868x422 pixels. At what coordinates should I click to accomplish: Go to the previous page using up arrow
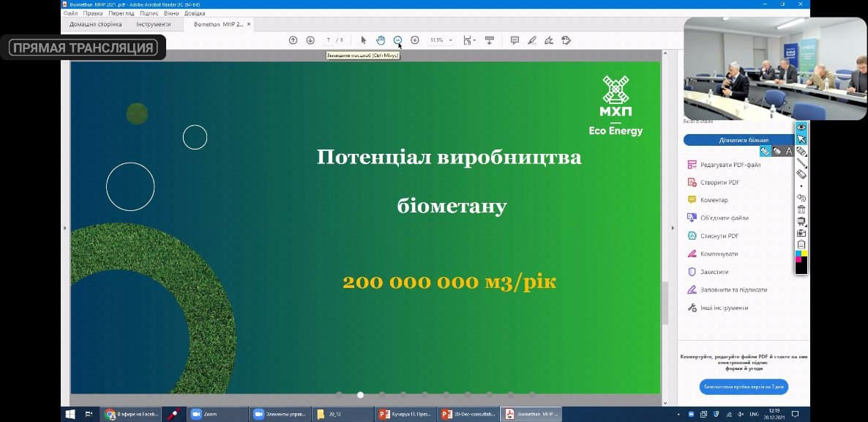(x=293, y=40)
